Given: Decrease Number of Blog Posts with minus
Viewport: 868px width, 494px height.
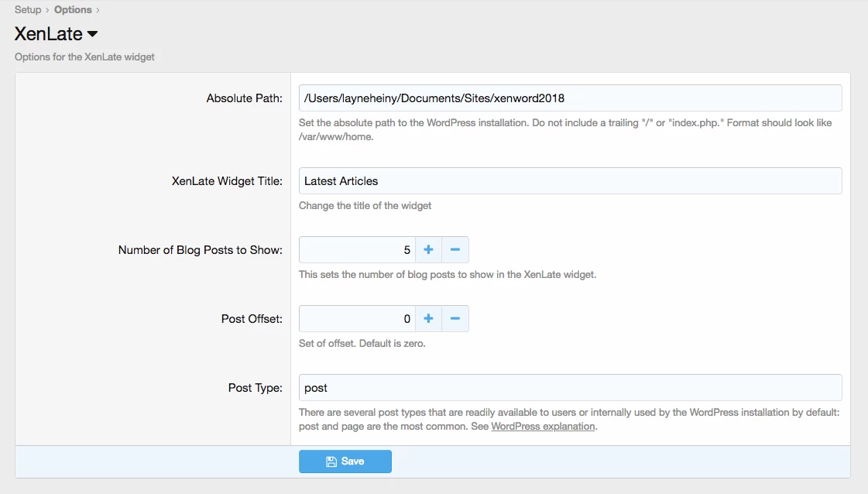Looking at the screenshot, I should pyautogui.click(x=455, y=250).
